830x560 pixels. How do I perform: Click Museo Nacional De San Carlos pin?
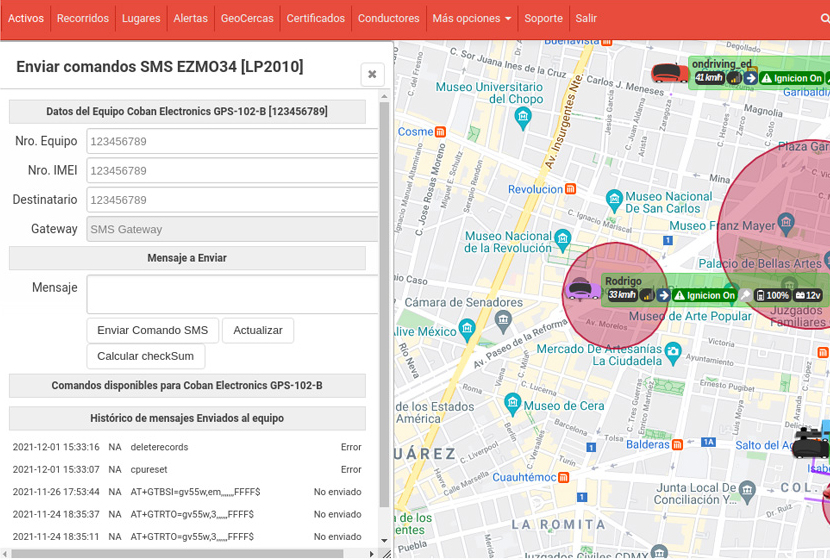[x=614, y=200]
